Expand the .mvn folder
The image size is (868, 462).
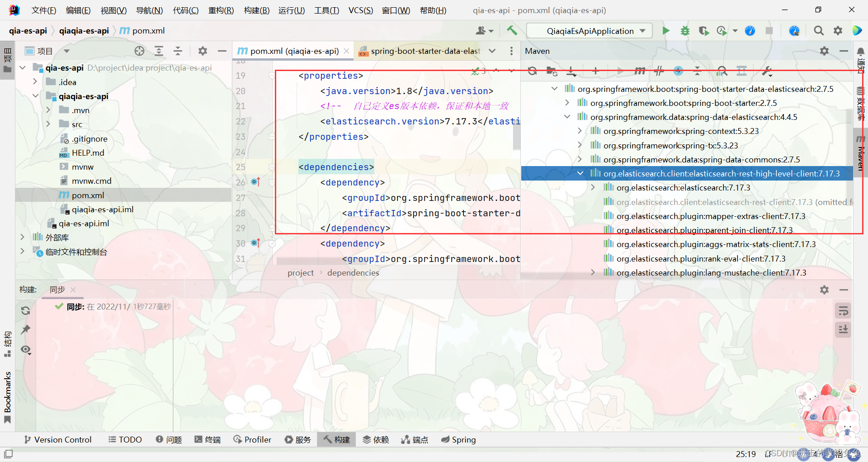tap(48, 110)
